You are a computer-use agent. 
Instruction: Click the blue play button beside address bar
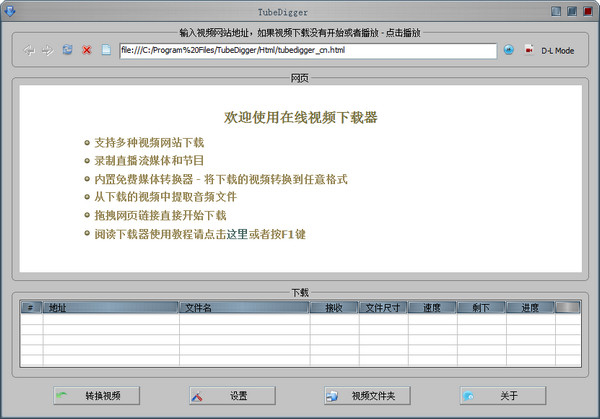509,50
